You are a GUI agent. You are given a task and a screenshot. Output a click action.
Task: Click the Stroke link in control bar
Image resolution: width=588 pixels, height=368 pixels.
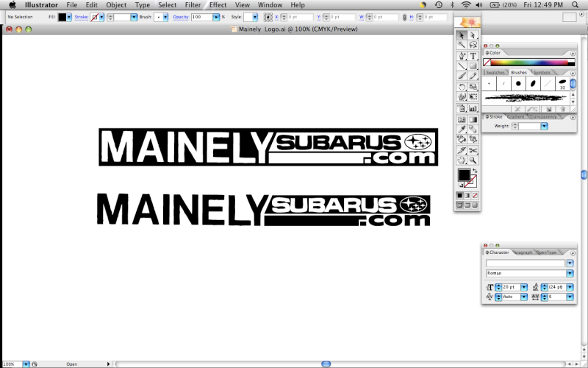tap(82, 17)
